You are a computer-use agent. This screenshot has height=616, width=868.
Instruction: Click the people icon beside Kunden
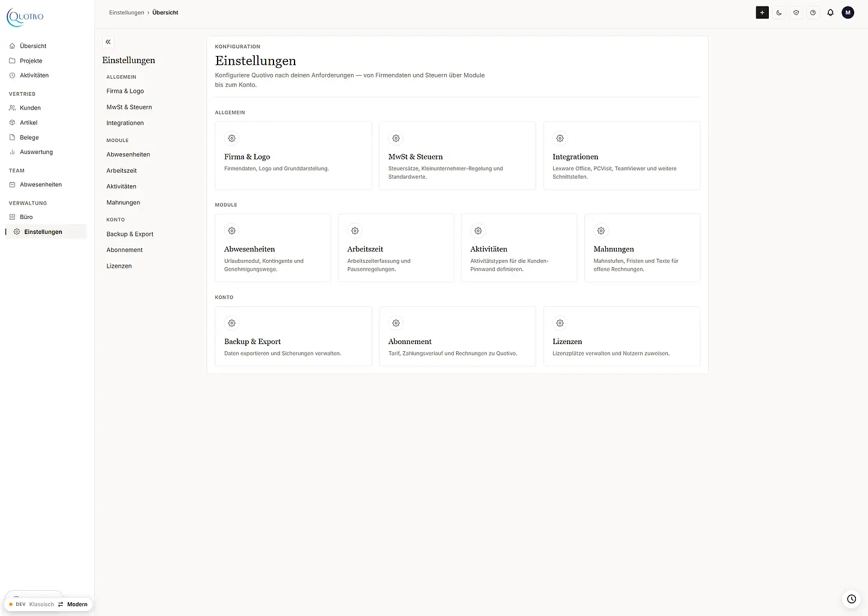click(x=12, y=108)
